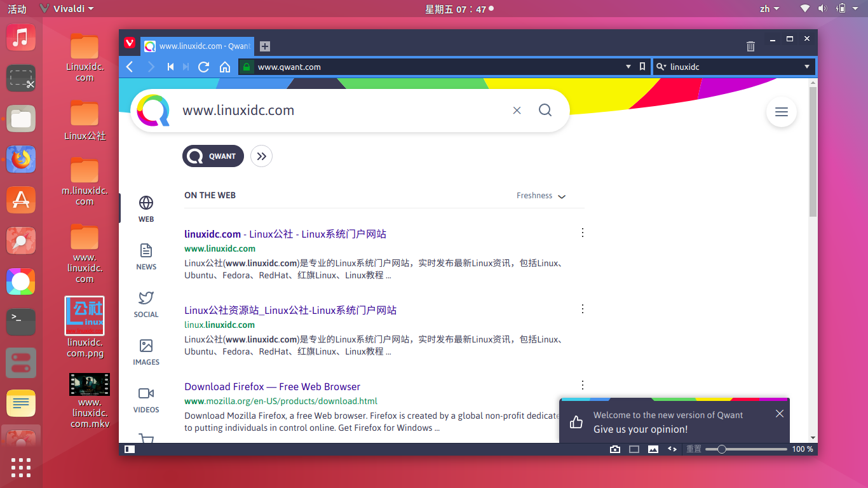Open Ubuntu Software from the dock
The height and width of the screenshot is (488, 868).
coord(21,200)
